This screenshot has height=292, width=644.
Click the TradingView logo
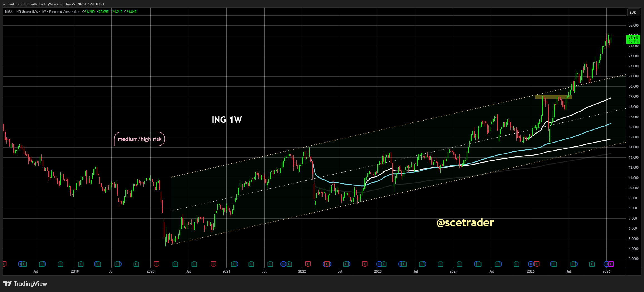tap(25, 284)
